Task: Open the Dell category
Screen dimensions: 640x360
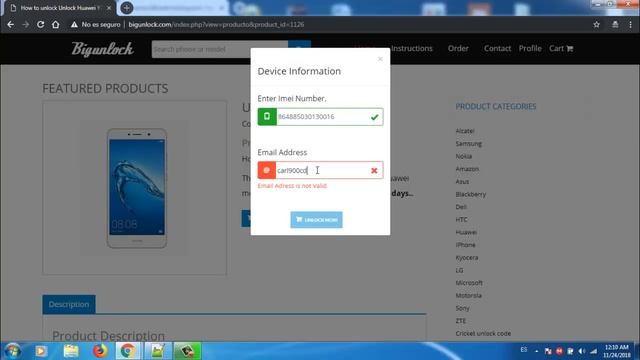Action: coord(461,207)
